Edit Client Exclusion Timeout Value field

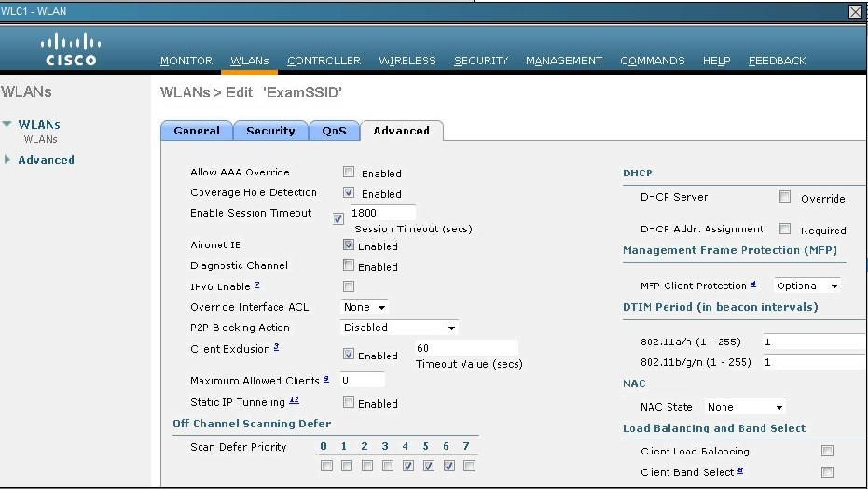point(466,348)
